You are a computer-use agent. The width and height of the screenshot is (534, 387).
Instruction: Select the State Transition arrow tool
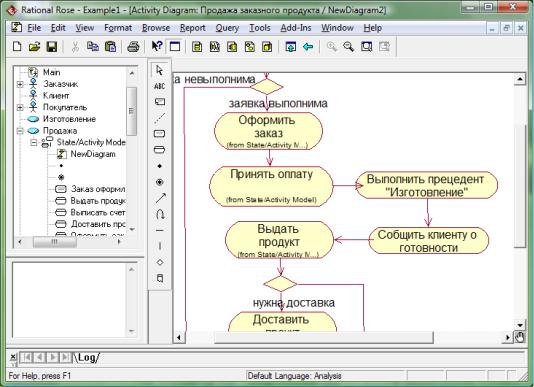click(160, 198)
